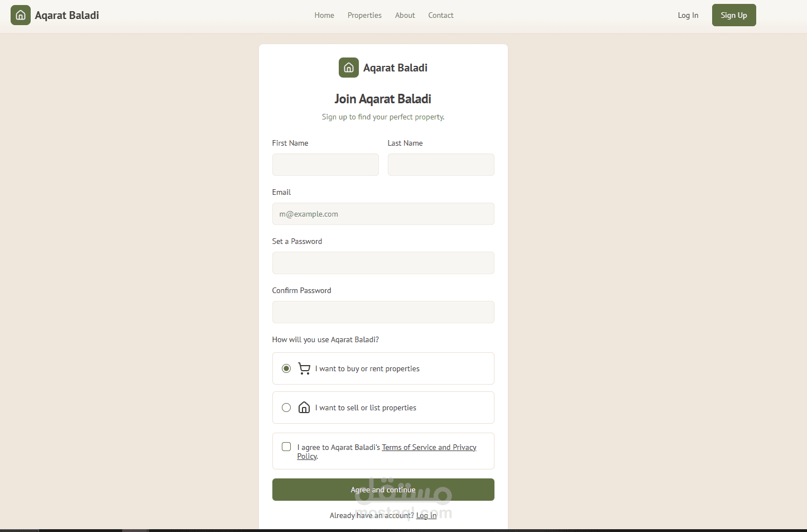Open the About page from navbar
This screenshot has height=532, width=807.
405,15
